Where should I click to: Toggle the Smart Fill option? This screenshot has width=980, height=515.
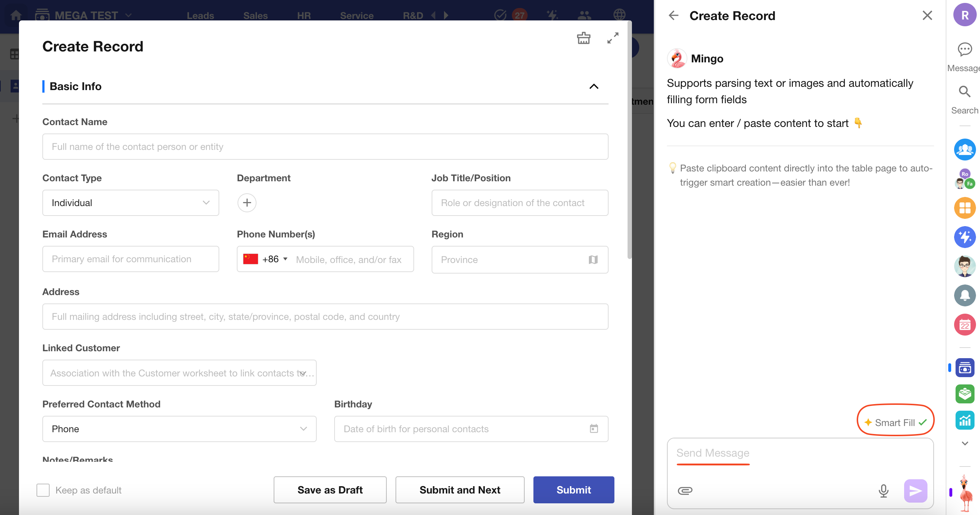tap(895, 423)
